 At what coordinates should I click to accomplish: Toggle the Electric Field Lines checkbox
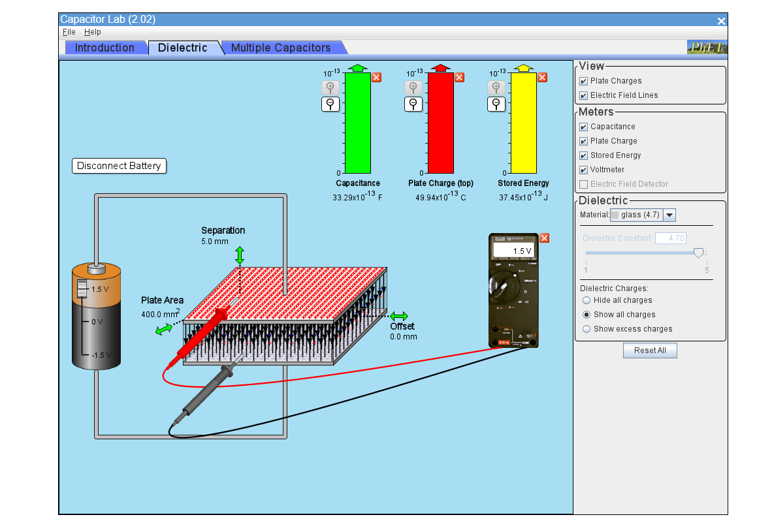[584, 95]
